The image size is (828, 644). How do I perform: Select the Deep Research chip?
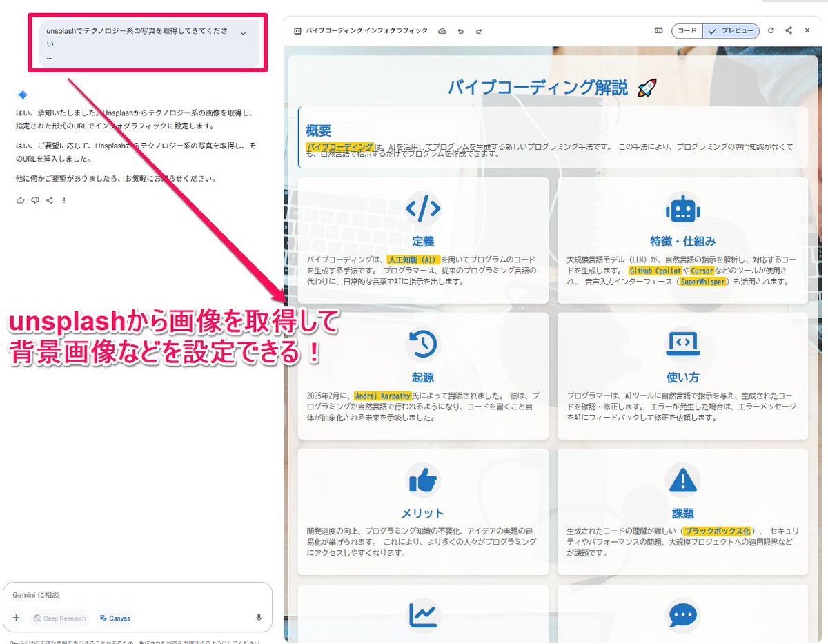(59, 618)
